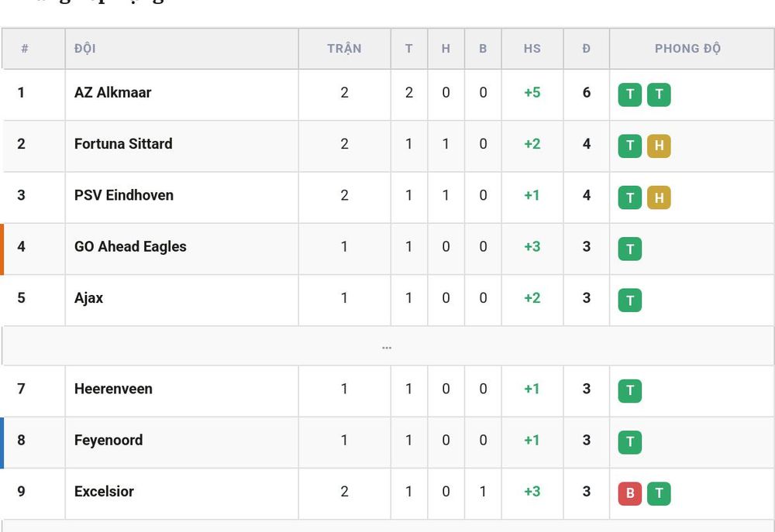The image size is (775, 532).
Task: Click Ajax's green T form badge
Action: pyautogui.click(x=629, y=300)
